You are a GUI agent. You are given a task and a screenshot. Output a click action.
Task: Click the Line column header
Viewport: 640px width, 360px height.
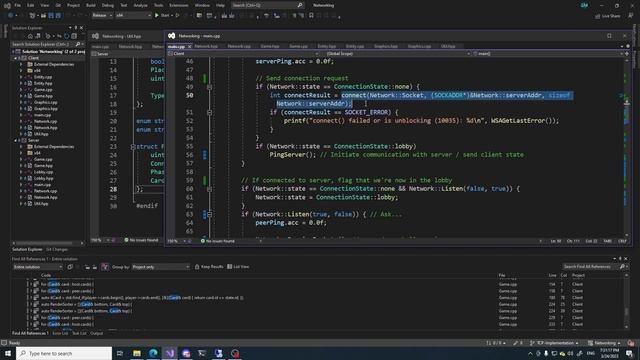pyautogui.click(x=552, y=276)
